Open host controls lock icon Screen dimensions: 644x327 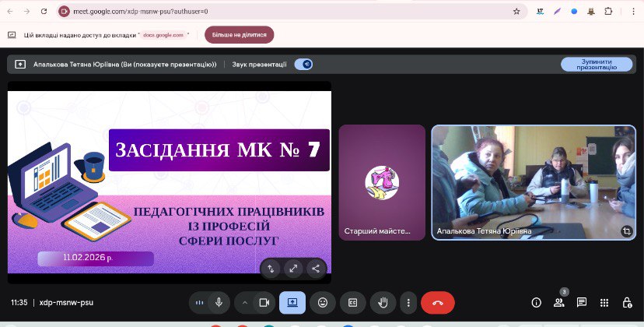627,302
